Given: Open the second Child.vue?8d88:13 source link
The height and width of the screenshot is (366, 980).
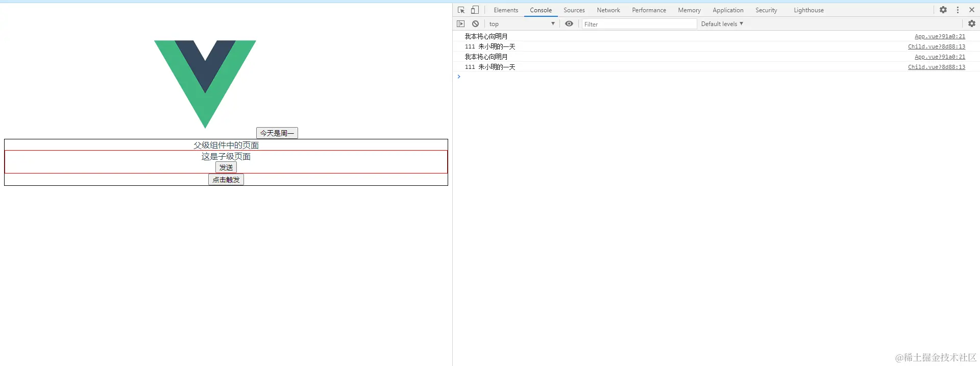Looking at the screenshot, I should tap(937, 67).
